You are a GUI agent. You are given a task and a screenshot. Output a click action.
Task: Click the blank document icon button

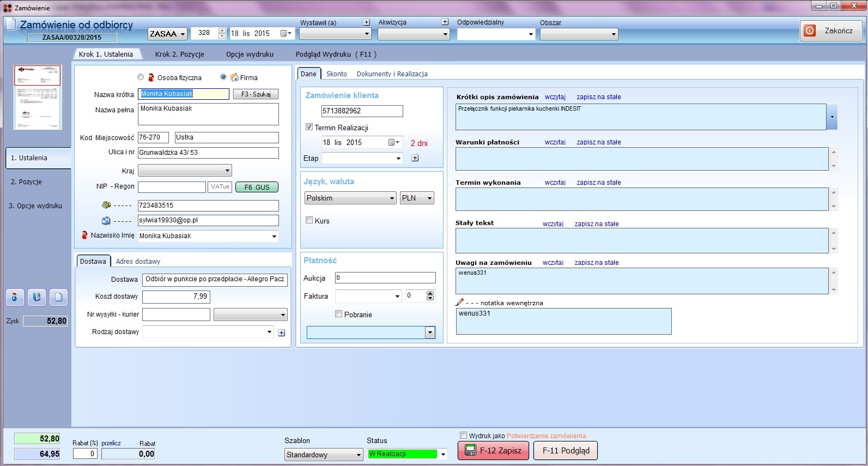[58, 297]
